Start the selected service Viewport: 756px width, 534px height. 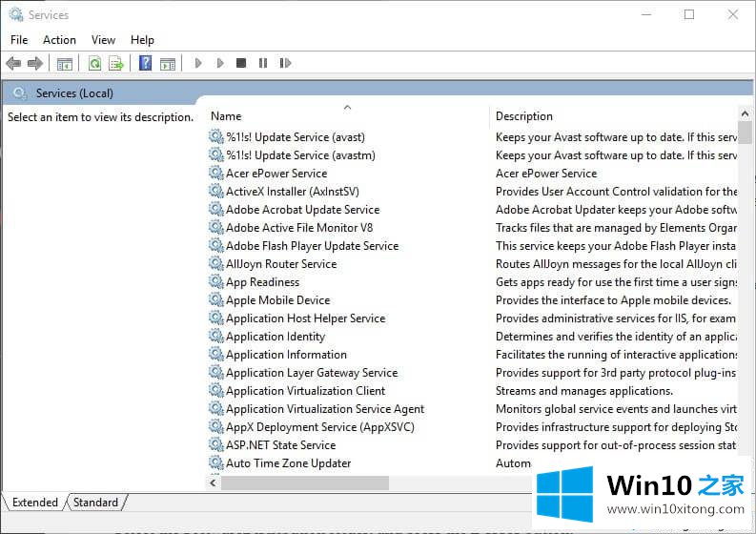(197, 63)
